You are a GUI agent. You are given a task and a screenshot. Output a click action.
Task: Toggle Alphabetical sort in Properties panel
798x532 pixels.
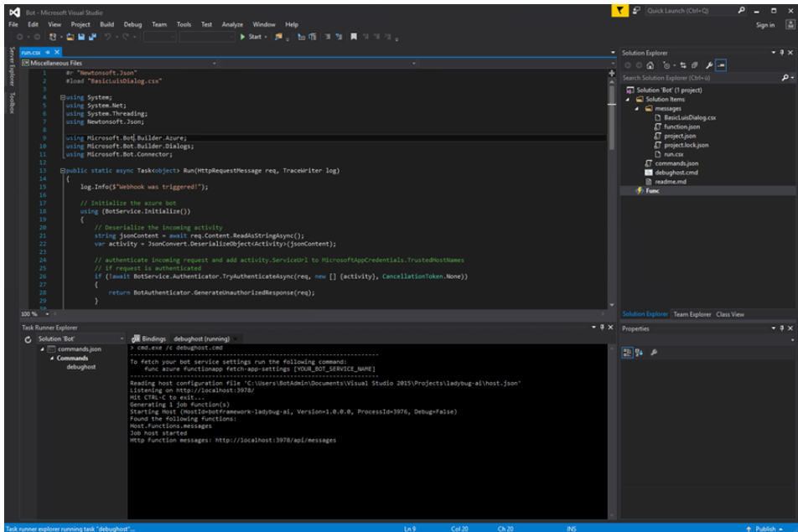640,353
